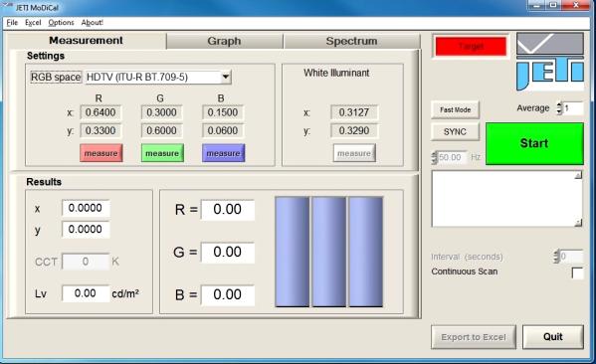Viewport: 596px width, 364px height.
Task: Open the File menu
Action: [x=12, y=23]
